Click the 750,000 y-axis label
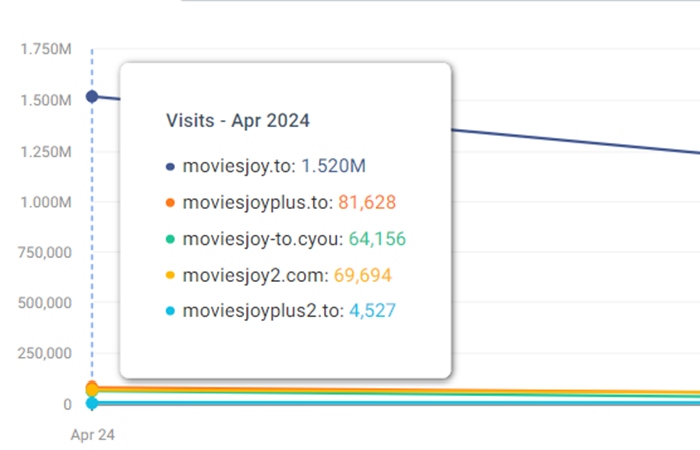The height and width of the screenshot is (450, 700). [45, 253]
